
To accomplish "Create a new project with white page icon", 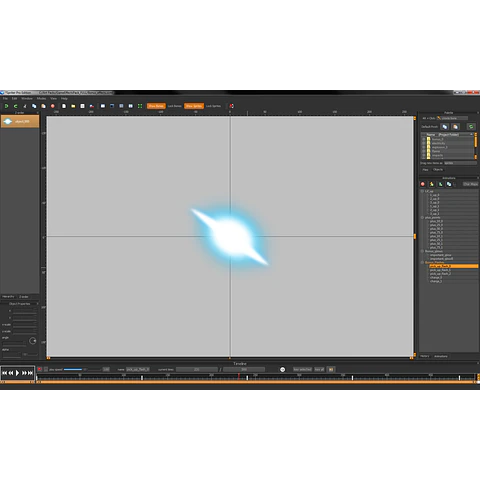I will pyautogui.click(x=64, y=106).
